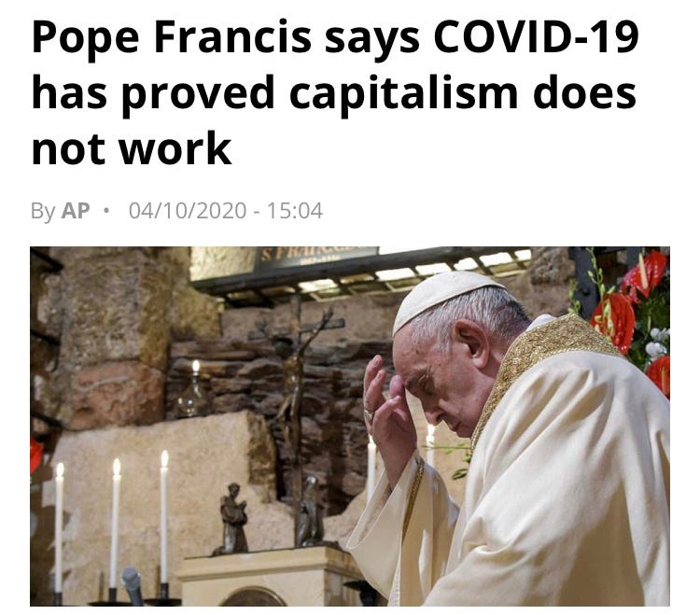Click the "By" label before AP
This screenshot has height=615, width=700.
point(43,212)
